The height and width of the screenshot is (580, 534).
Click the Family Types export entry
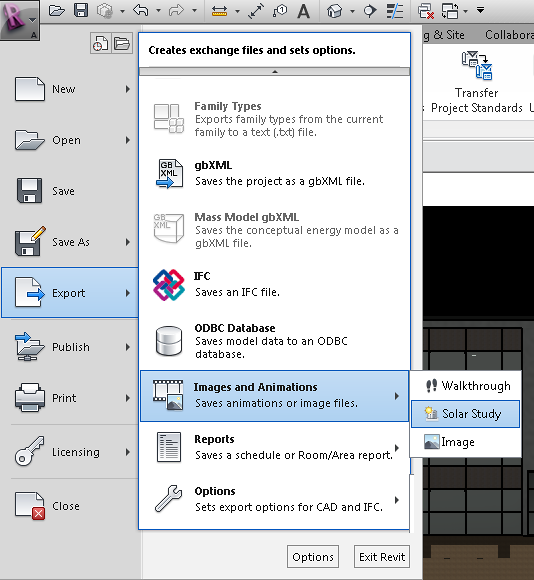(x=274, y=119)
